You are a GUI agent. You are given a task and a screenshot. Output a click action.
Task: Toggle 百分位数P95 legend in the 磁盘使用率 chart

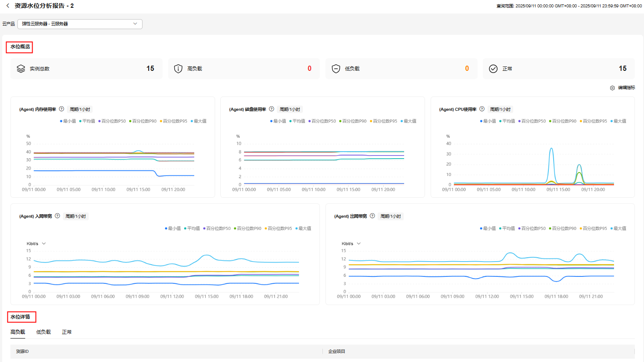pos(385,121)
